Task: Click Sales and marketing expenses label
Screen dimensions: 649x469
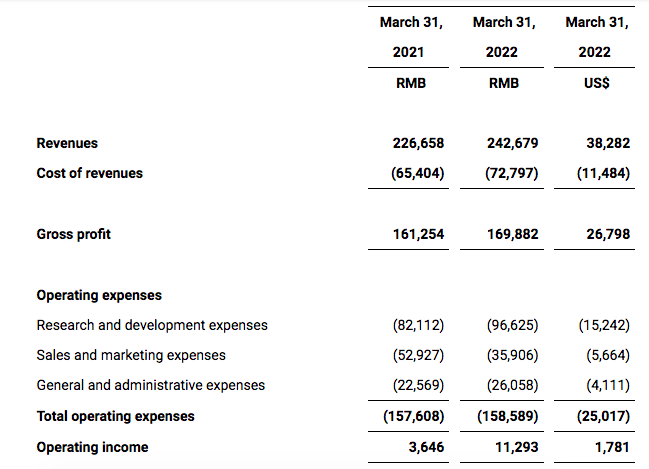Action: [x=131, y=355]
